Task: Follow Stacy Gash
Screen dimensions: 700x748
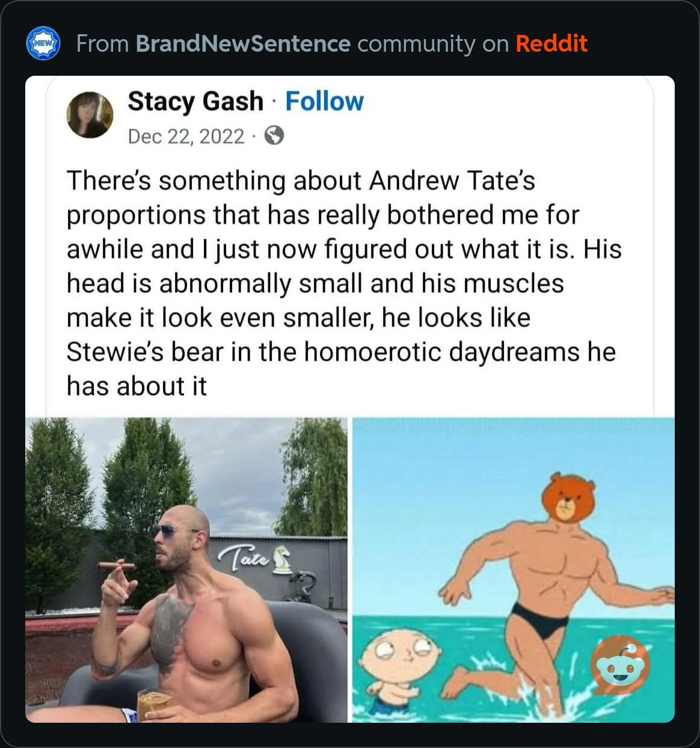Action: pos(324,101)
